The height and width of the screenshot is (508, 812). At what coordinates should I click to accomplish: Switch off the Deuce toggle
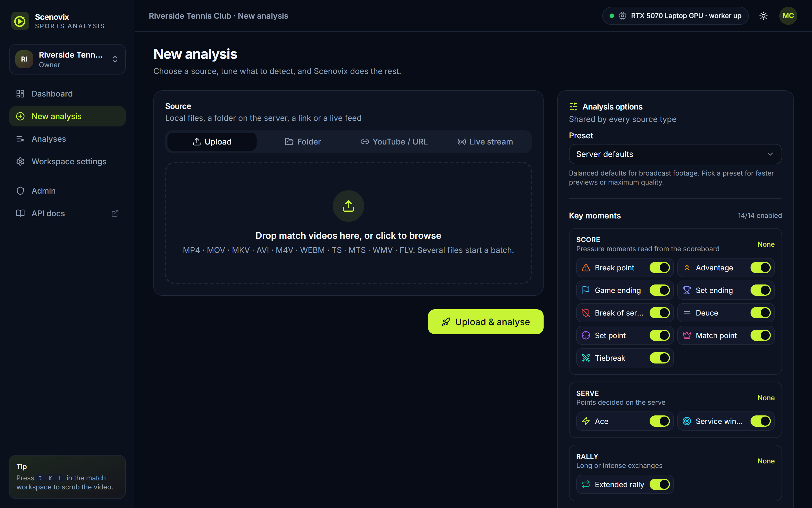[760, 313]
